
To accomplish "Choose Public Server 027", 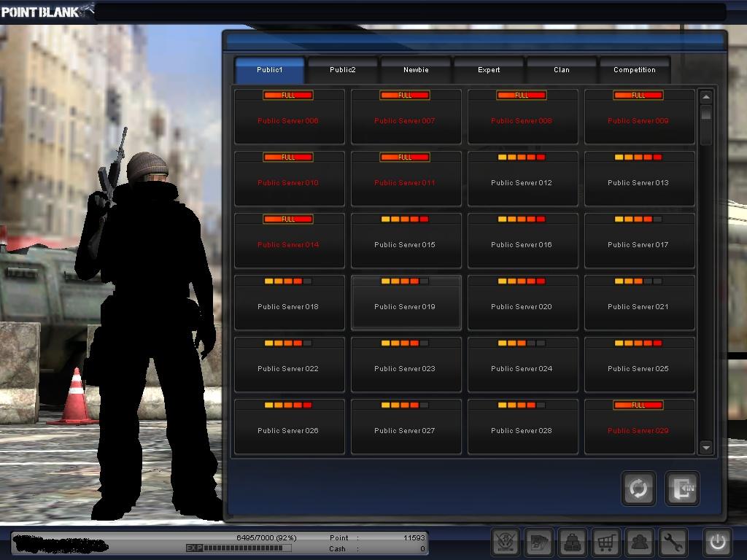I will pyautogui.click(x=406, y=426).
